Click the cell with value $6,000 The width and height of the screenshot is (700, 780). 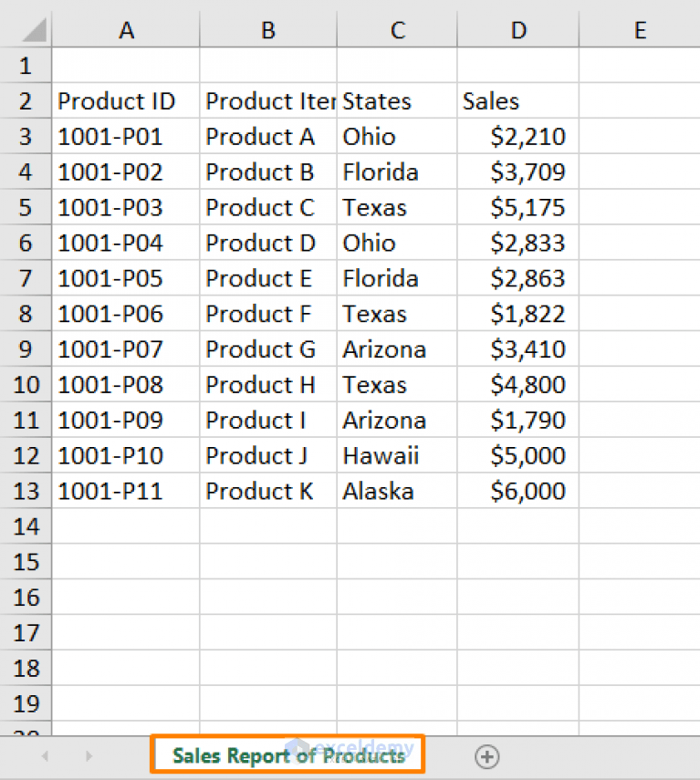517,491
